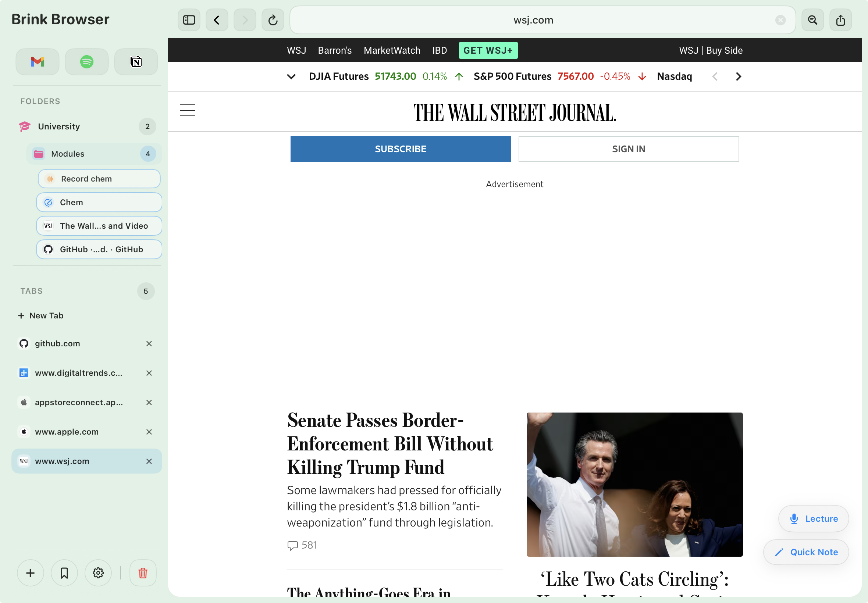Create a New Tab
Viewport: 868px width, 603px height.
point(41,315)
